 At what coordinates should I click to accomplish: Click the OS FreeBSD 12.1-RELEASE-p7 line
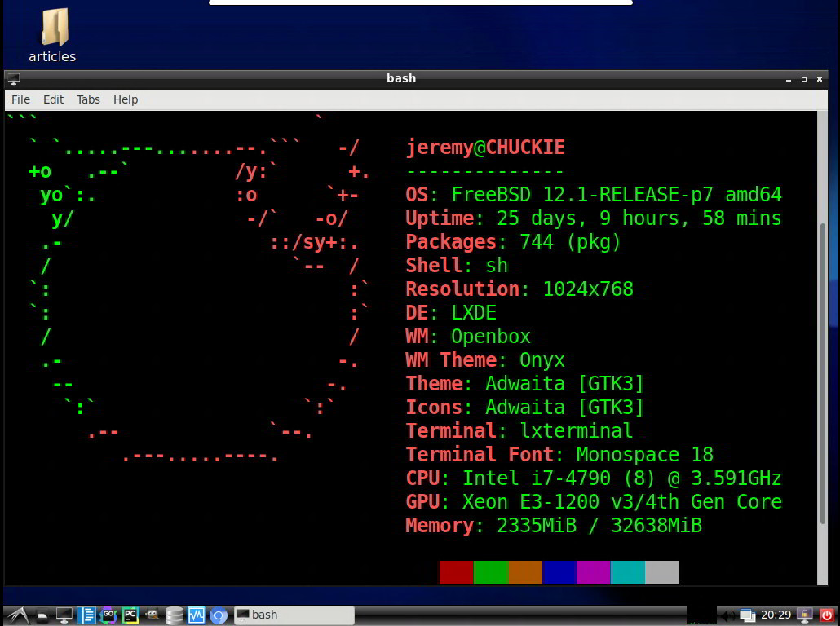pos(594,194)
